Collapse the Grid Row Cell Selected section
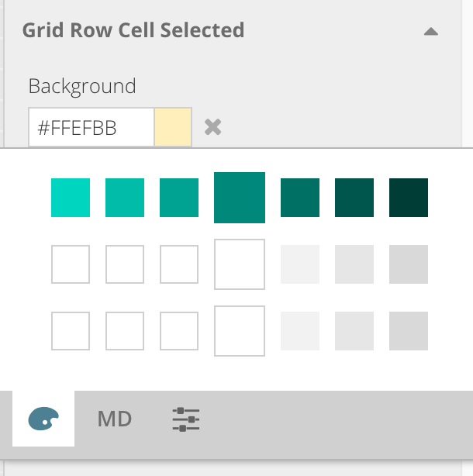The height and width of the screenshot is (476, 473). tap(431, 32)
